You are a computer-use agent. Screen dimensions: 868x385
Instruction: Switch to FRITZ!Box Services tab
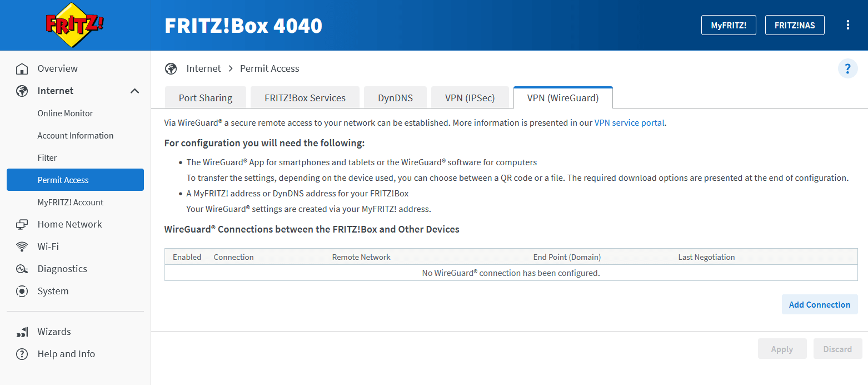[305, 97]
